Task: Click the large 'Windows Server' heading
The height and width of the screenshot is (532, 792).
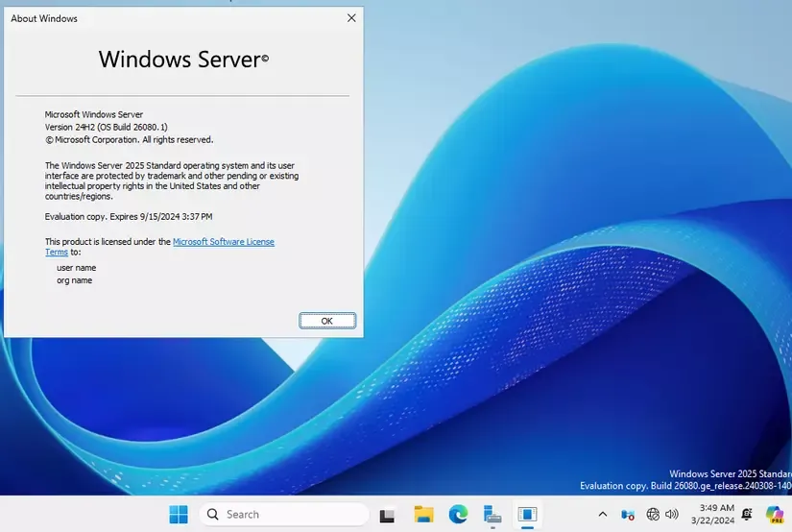Action: 184,60
